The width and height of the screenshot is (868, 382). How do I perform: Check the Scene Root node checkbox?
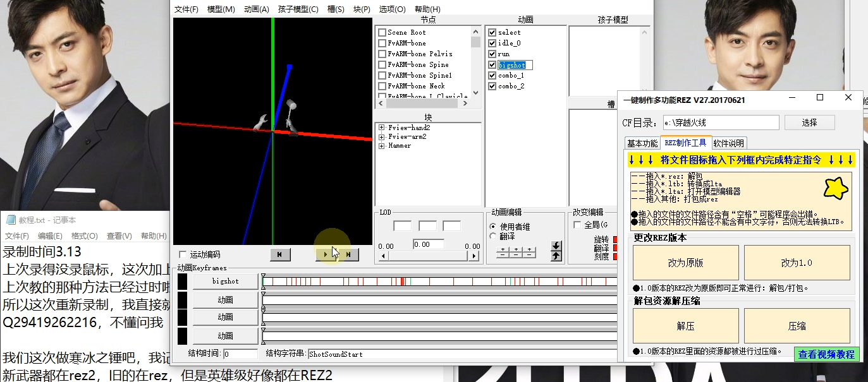pyautogui.click(x=382, y=32)
